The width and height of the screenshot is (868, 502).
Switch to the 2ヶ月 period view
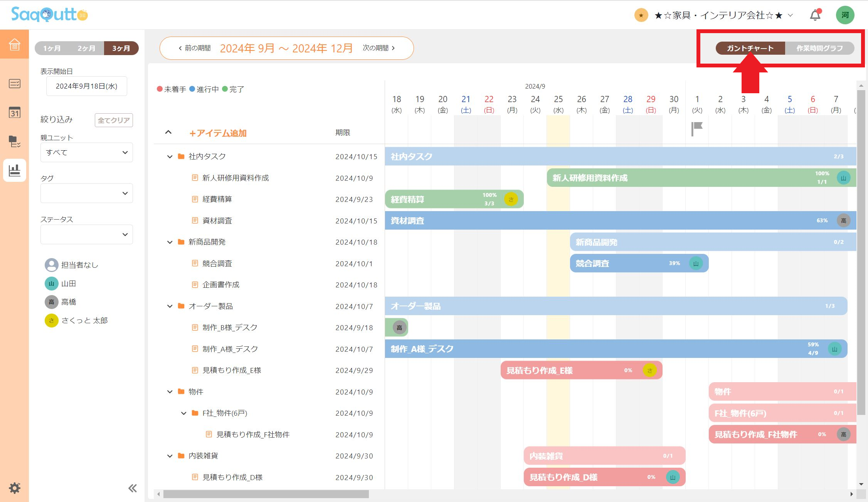pos(86,49)
